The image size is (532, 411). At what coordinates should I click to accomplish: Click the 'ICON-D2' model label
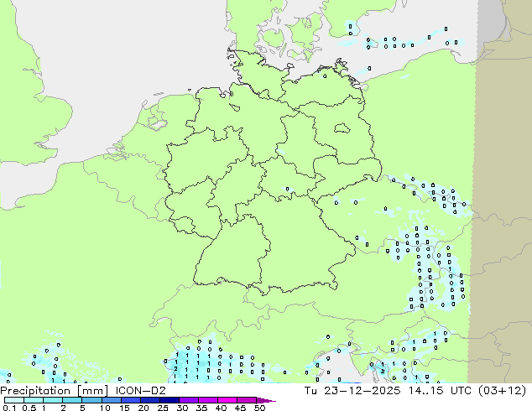pos(140,391)
